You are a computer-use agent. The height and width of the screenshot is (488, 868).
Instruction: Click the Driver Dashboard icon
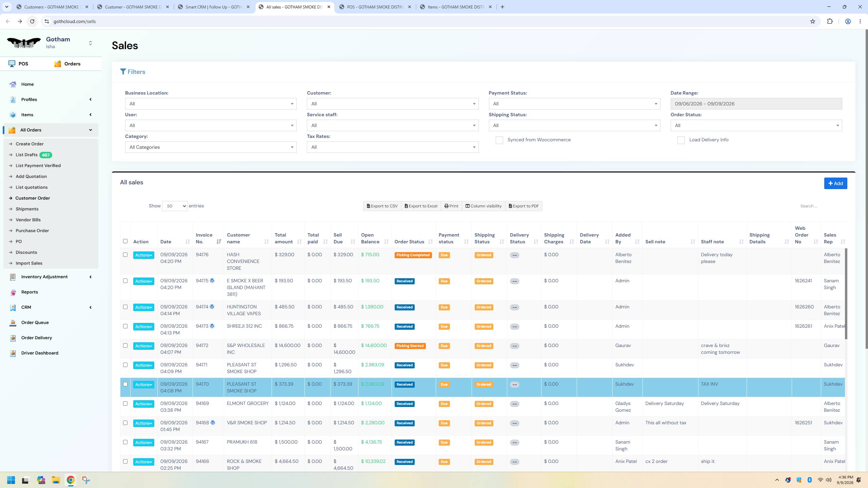pos(13,353)
